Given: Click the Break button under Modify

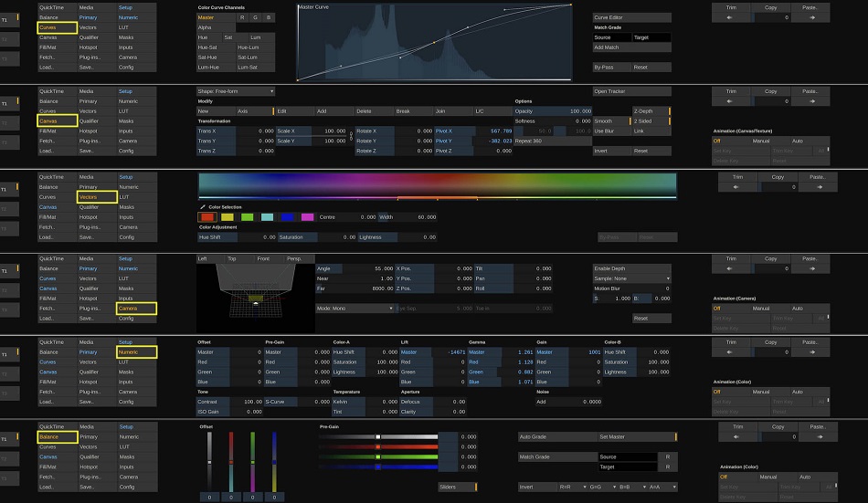Looking at the screenshot, I should (414, 111).
